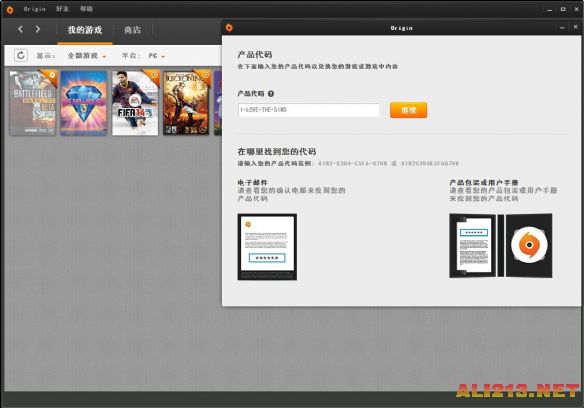
Task: Refresh the game library
Action: (x=21, y=56)
